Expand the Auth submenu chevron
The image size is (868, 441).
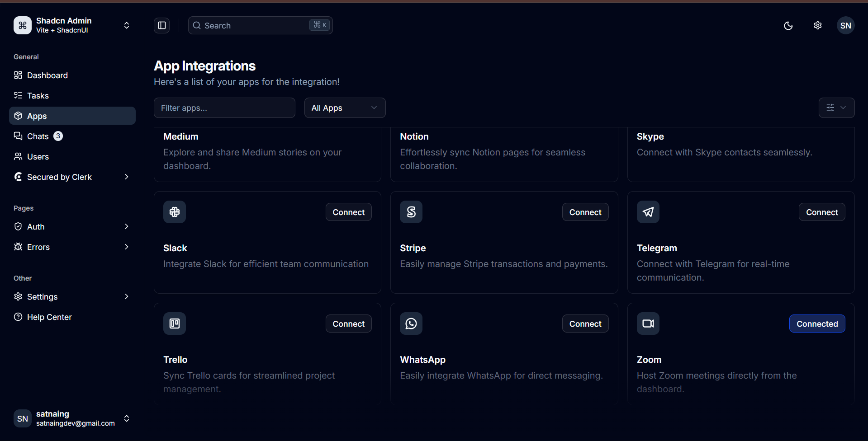(127, 226)
